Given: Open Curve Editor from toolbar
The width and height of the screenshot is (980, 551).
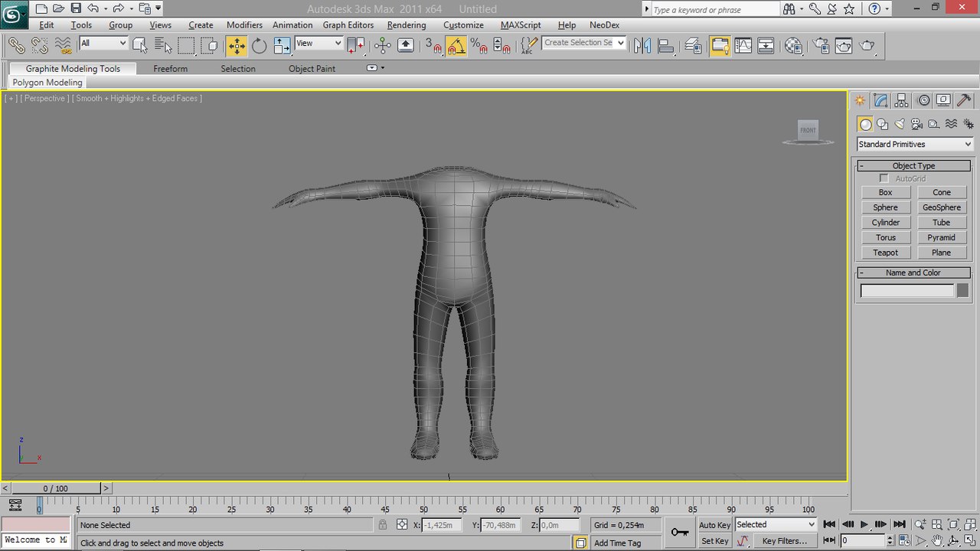Looking at the screenshot, I should [x=743, y=46].
